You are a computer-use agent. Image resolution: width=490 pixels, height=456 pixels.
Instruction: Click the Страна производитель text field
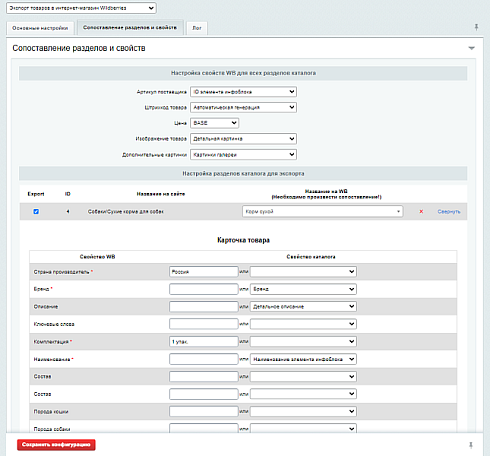click(x=204, y=272)
